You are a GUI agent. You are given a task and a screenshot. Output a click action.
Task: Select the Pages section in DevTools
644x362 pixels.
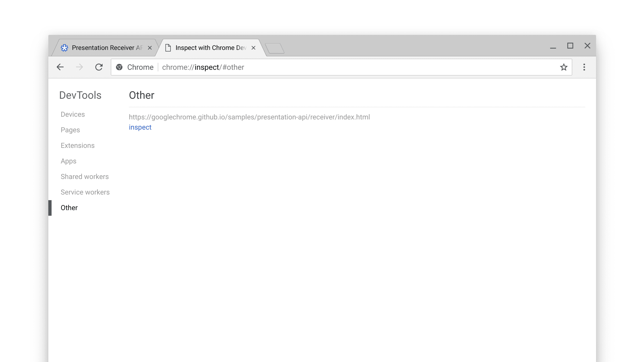(70, 130)
